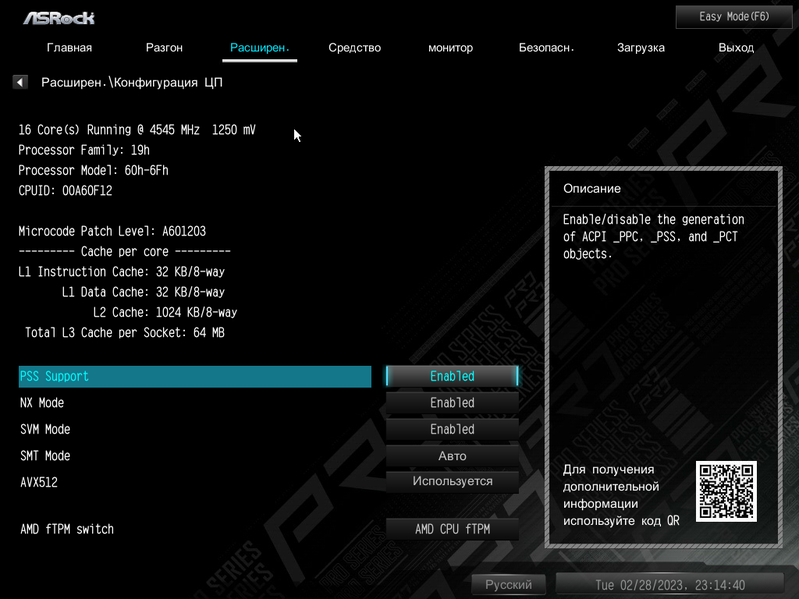The image size is (799, 599).
Task: Open the QR code for more information
Action: point(726,492)
